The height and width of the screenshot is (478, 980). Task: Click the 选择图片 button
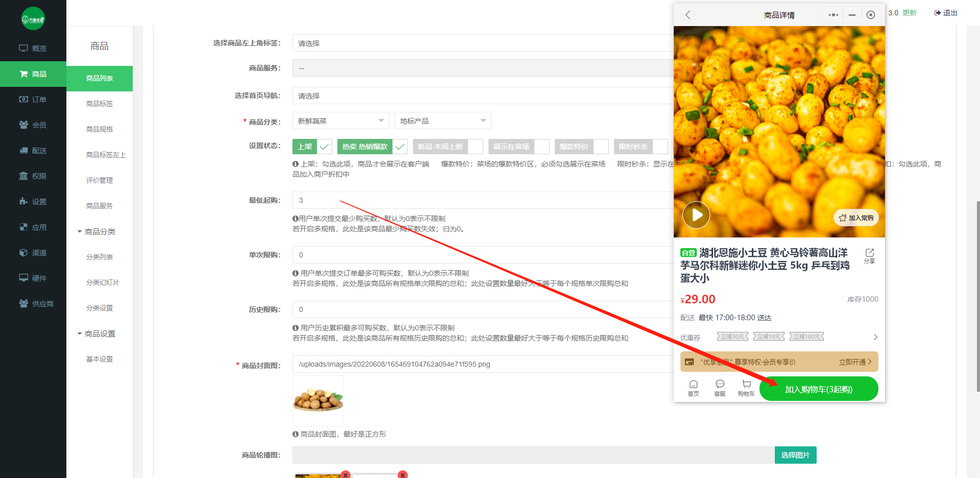tap(795, 455)
